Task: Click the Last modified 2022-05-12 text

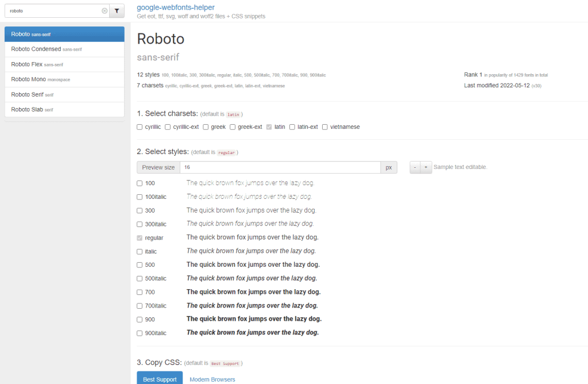Action: pyautogui.click(x=497, y=86)
